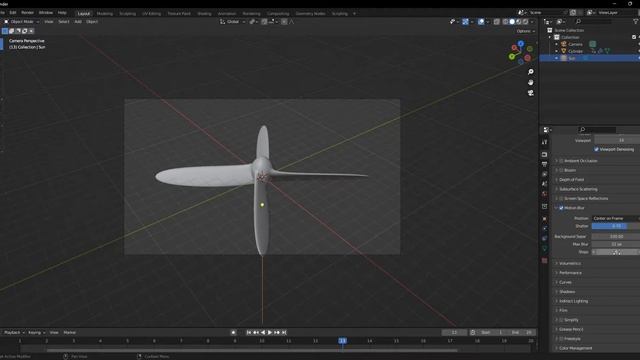640x360 pixels.
Task: Jump to the first frame button
Action: (249, 333)
